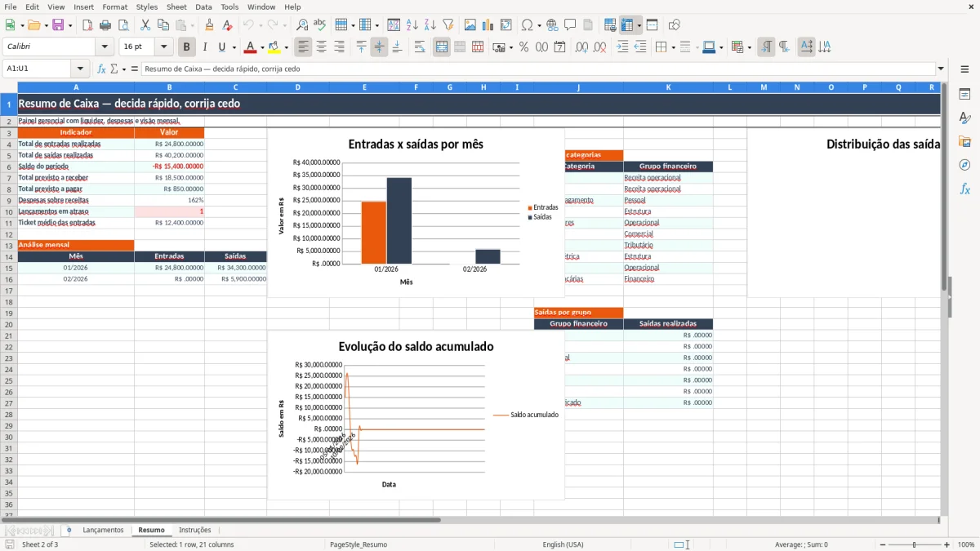Open the Format menu
The height and width of the screenshot is (551, 980).
pos(115,7)
